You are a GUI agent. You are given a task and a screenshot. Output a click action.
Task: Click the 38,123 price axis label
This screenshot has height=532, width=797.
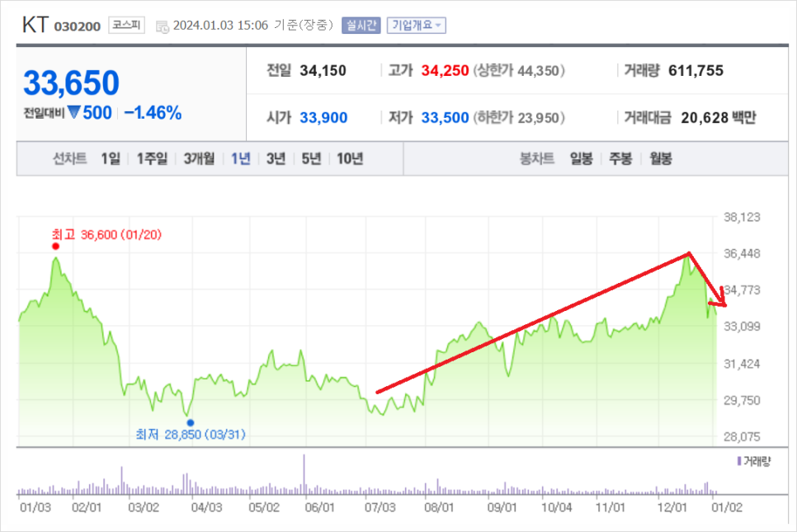tap(742, 218)
